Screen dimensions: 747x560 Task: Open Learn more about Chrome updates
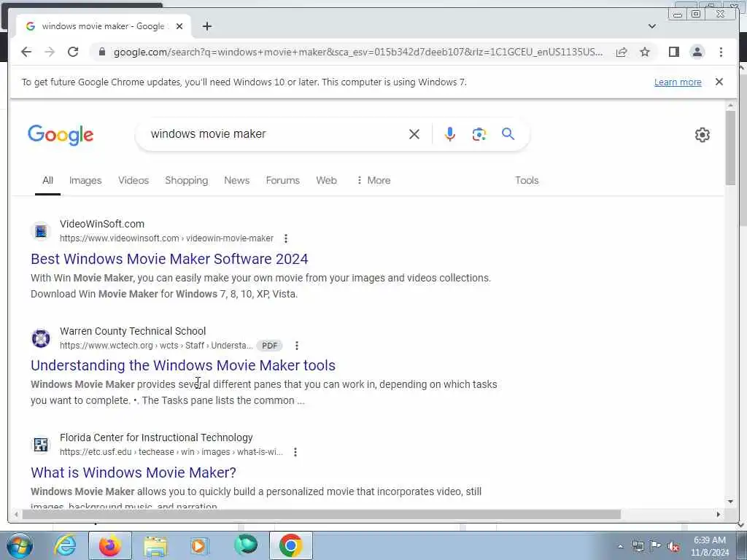(x=678, y=82)
